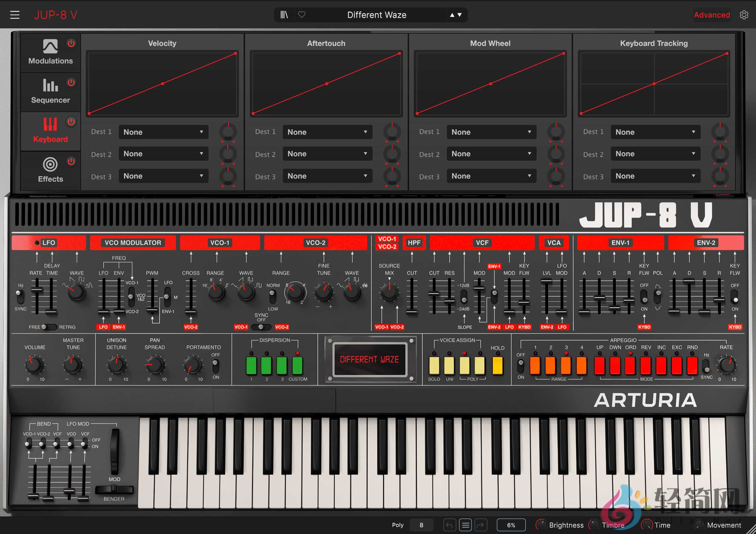The width and height of the screenshot is (756, 534).
Task: Select the arpeggio UP mode button
Action: (x=599, y=366)
